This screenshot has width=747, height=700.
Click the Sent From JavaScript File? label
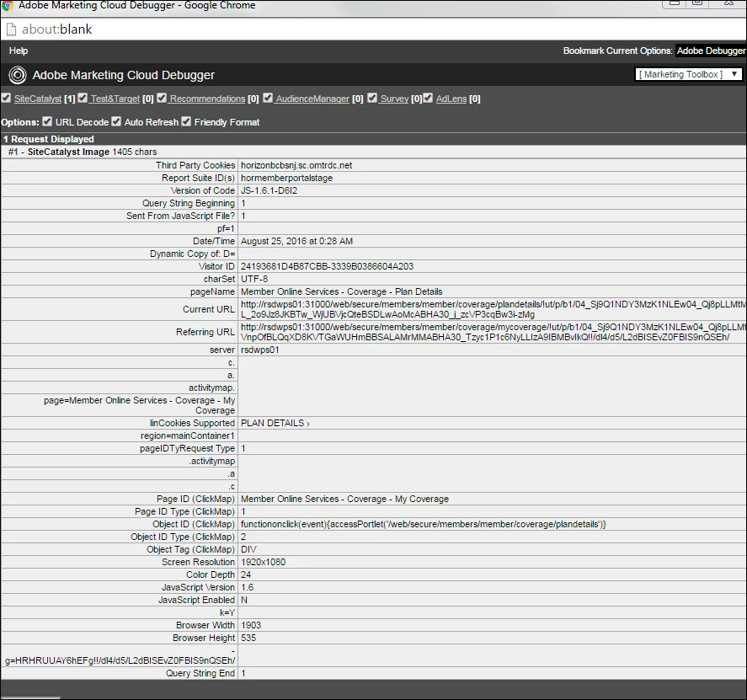tap(180, 216)
